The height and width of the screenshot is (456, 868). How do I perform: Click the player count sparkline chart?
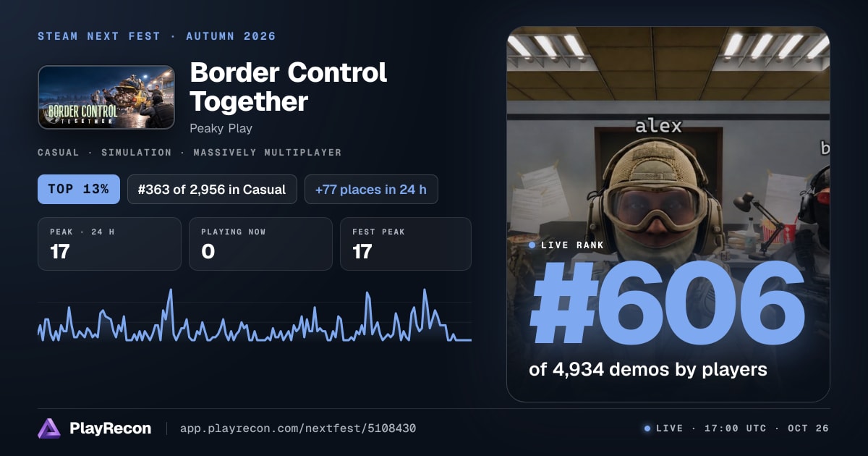pos(255,316)
